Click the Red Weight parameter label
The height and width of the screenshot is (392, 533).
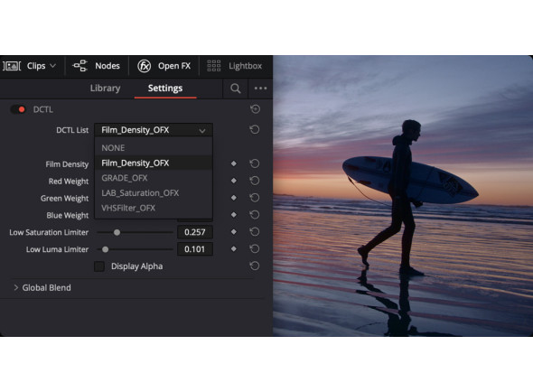tap(69, 182)
